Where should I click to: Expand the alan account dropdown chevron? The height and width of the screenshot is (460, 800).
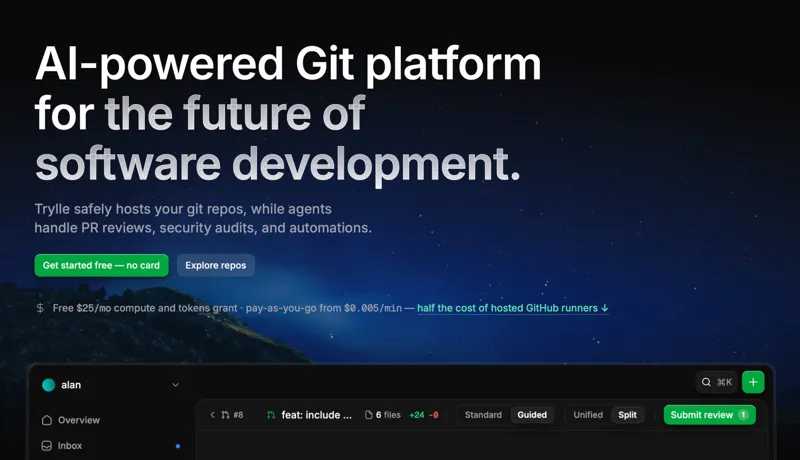coord(176,385)
